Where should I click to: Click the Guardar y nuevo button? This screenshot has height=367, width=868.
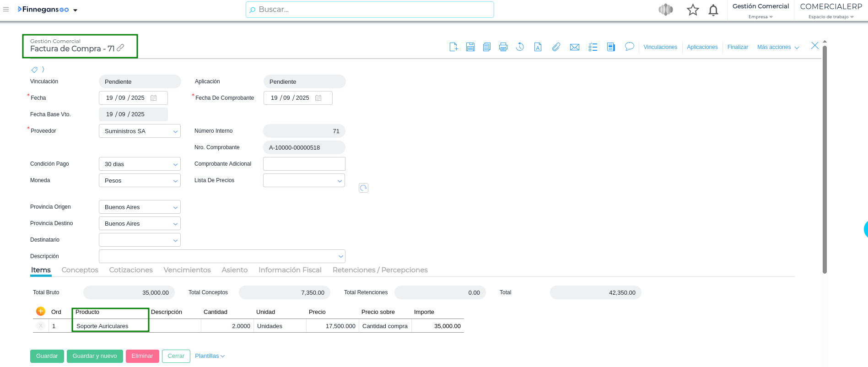[x=95, y=356]
